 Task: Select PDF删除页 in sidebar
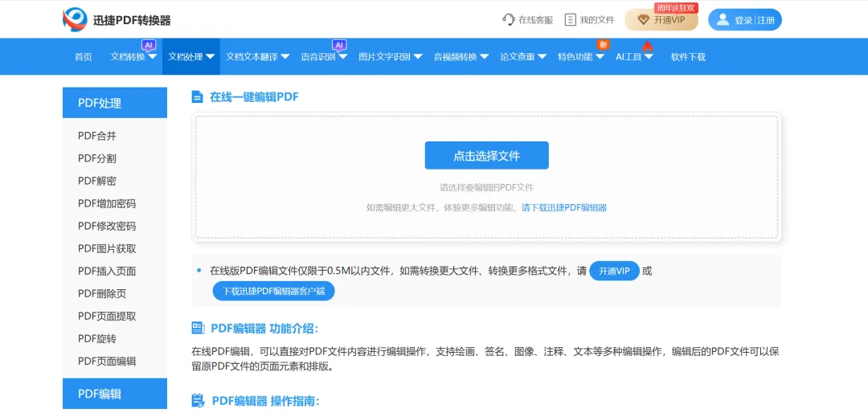[x=102, y=293]
